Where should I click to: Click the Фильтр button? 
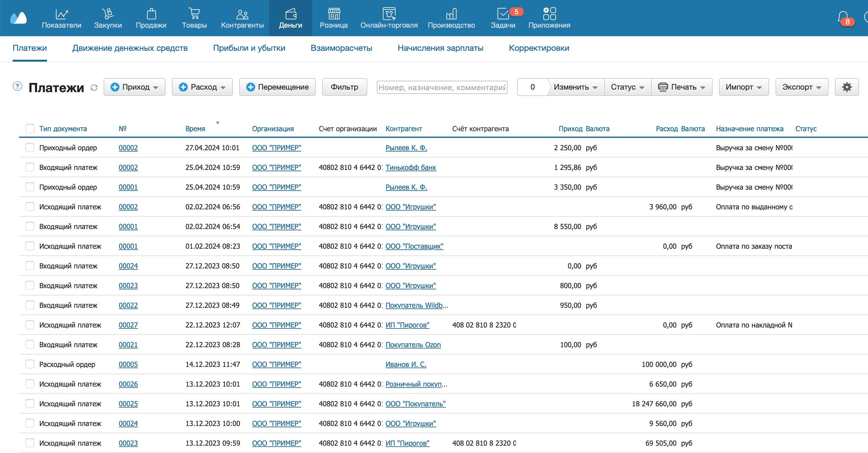[x=344, y=87]
